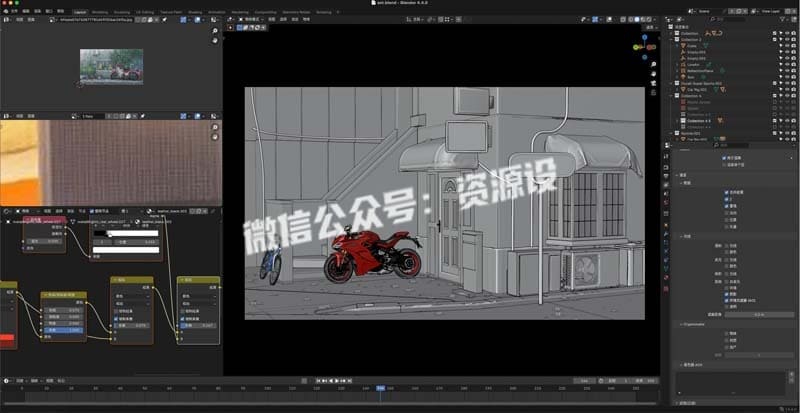The image size is (800, 413).
Task: Toggle the topmost checked box in Properties
Action: 724,158
